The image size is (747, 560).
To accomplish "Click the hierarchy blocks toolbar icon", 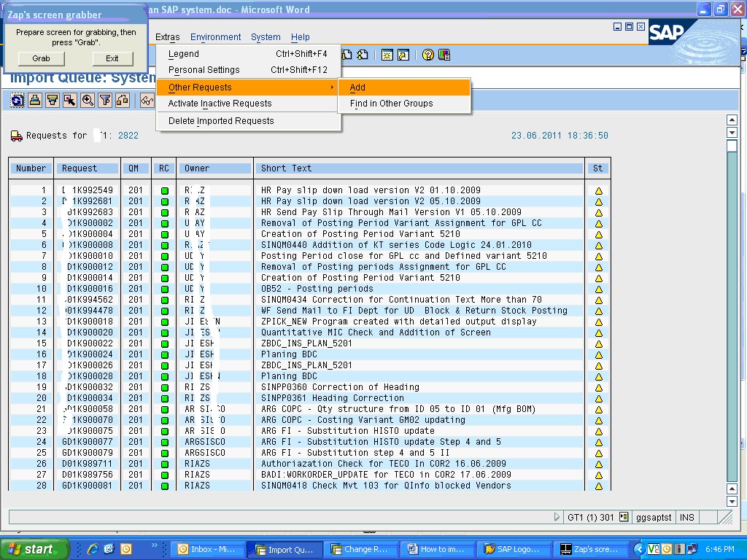I will (x=123, y=101).
